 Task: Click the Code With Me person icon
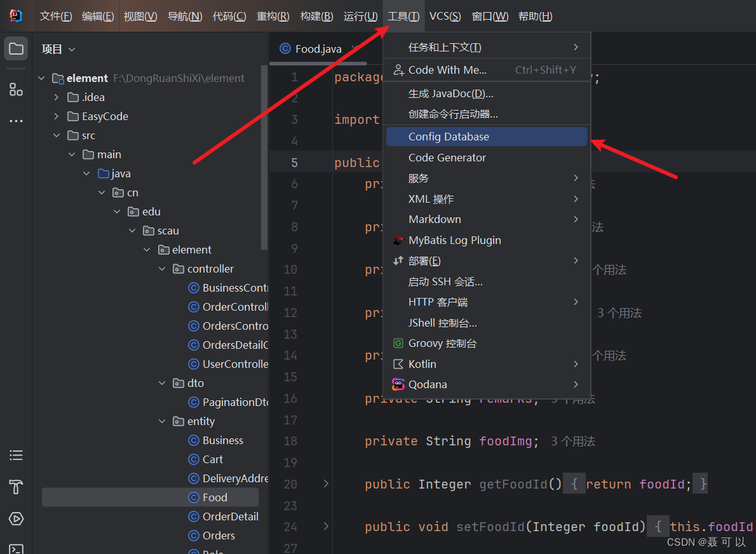click(398, 70)
